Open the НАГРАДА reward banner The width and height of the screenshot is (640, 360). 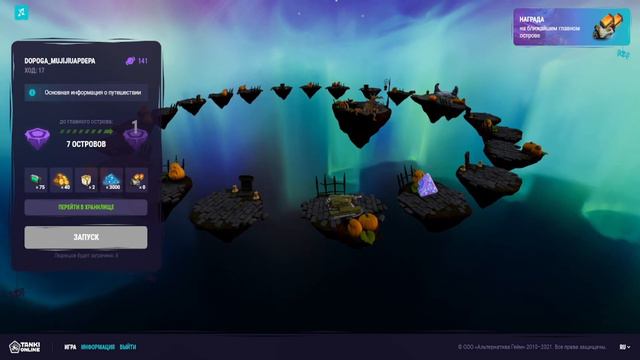[571, 27]
